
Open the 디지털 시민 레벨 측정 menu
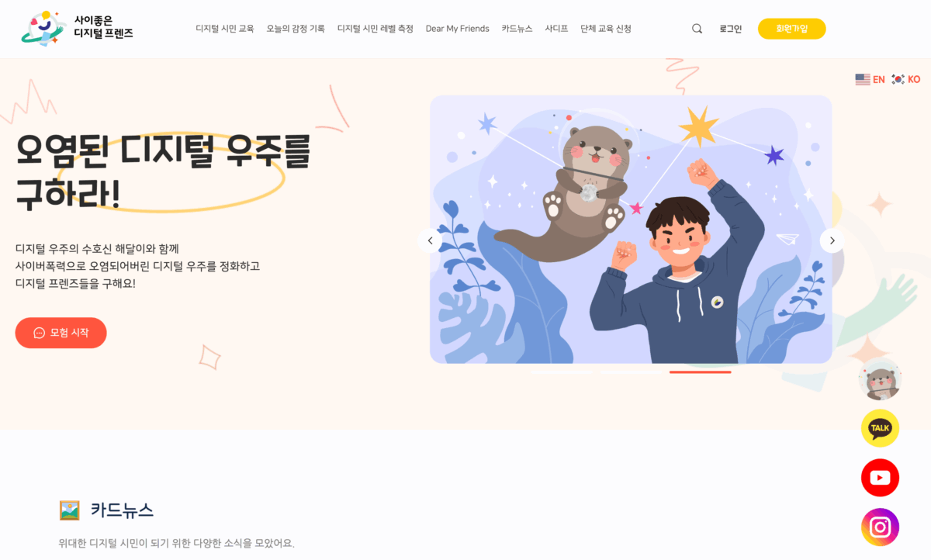[376, 29]
